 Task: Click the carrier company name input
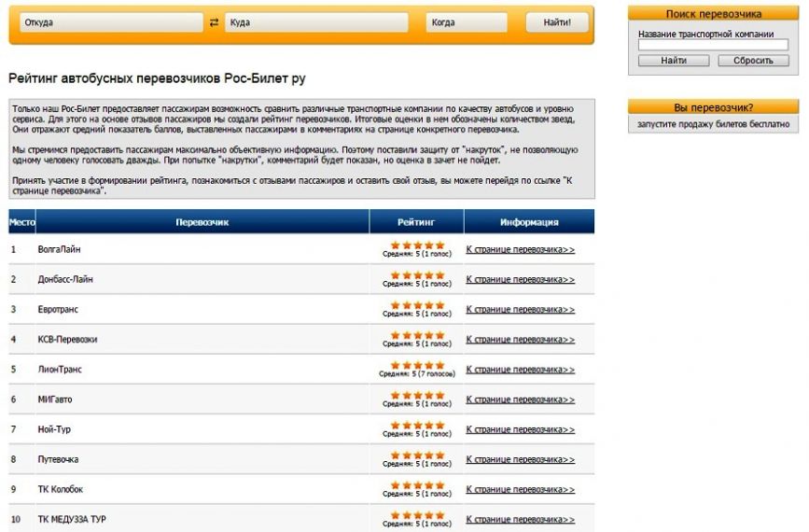tap(713, 45)
